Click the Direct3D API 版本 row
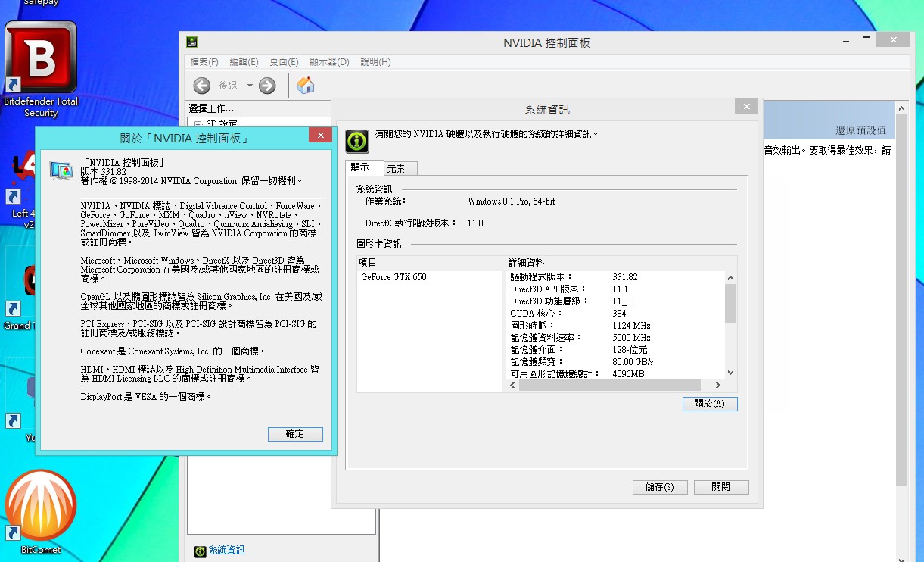Screen dimensions: 924x562 614,289
